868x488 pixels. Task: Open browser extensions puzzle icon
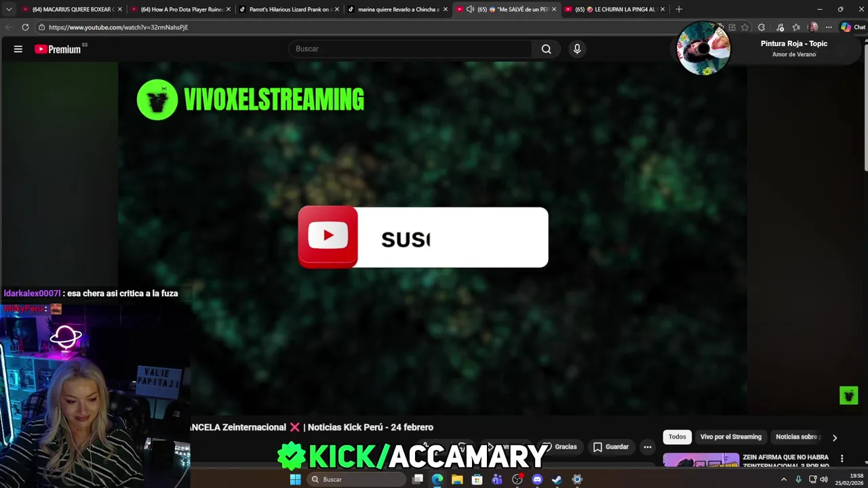pyautogui.click(x=762, y=27)
